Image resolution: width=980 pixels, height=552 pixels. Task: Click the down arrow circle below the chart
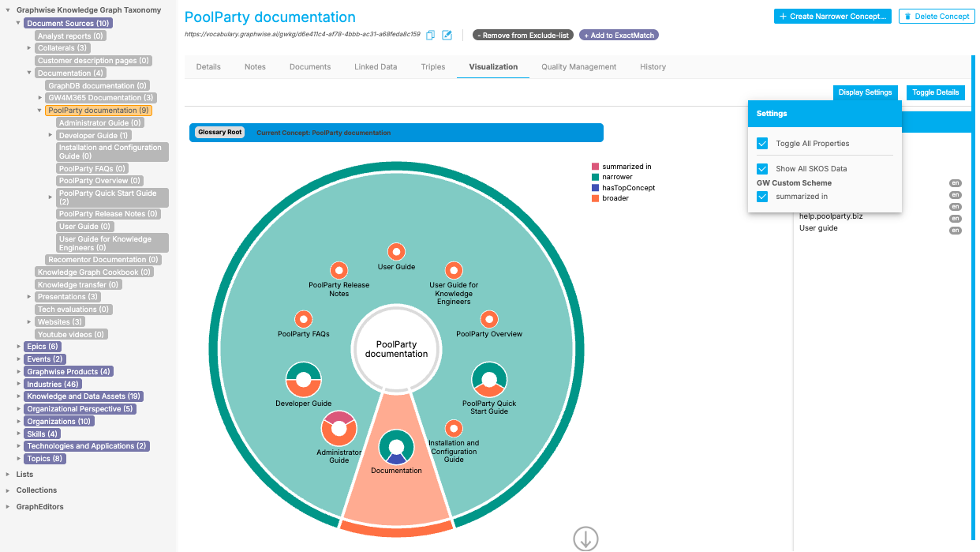[585, 539]
